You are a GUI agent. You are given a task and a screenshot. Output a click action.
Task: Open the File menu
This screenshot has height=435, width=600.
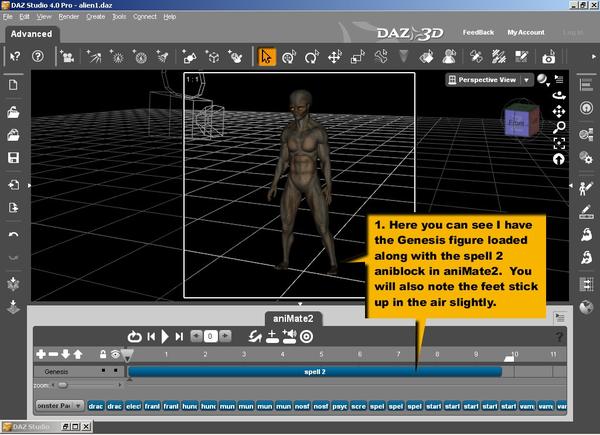8,17
